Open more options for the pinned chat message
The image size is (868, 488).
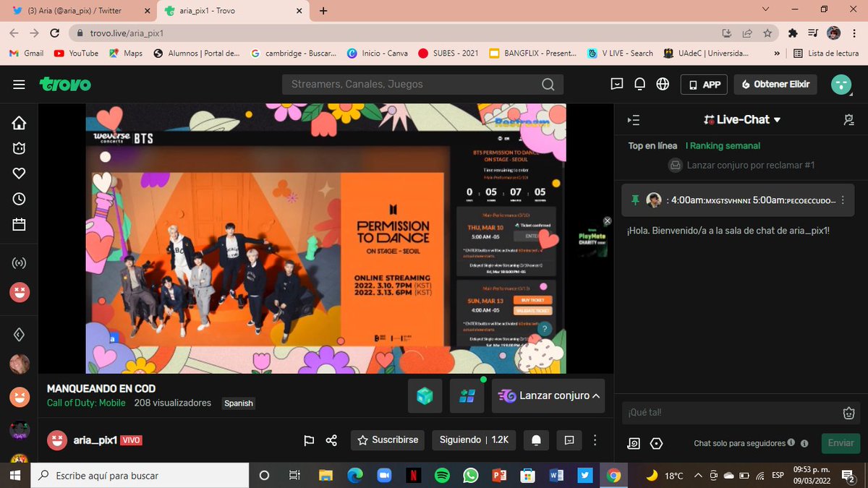pyautogui.click(x=842, y=200)
